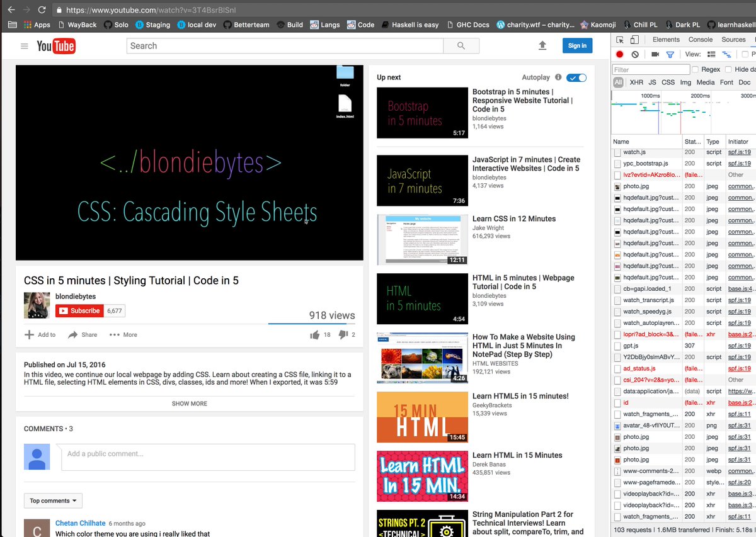
Task: Open the WayBack bookmark
Action: point(77,25)
